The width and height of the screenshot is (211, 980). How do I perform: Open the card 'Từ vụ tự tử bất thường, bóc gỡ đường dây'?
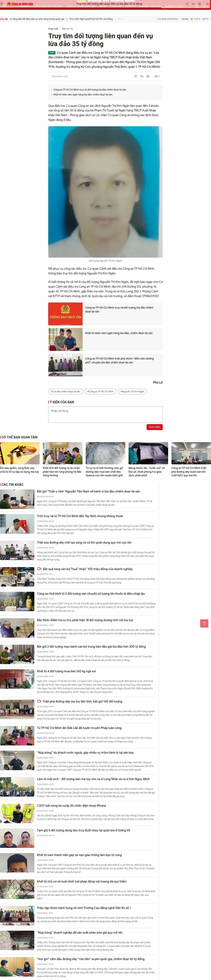(x=105, y=472)
